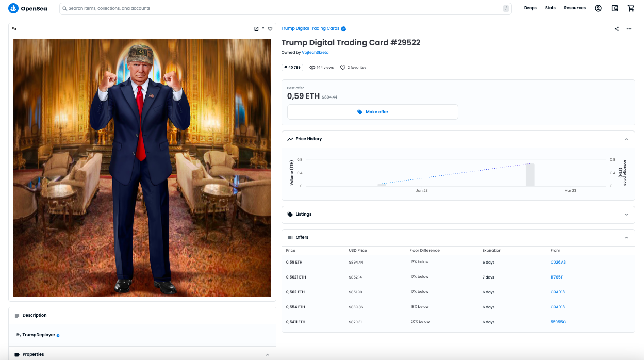644x360 pixels.
Task: Click the 0,59 ETH offer price cell
Action: coord(294,263)
